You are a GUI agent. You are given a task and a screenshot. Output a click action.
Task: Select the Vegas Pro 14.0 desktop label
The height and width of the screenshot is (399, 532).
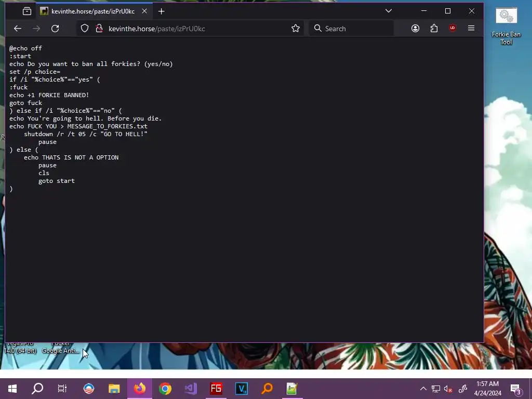coord(20,348)
